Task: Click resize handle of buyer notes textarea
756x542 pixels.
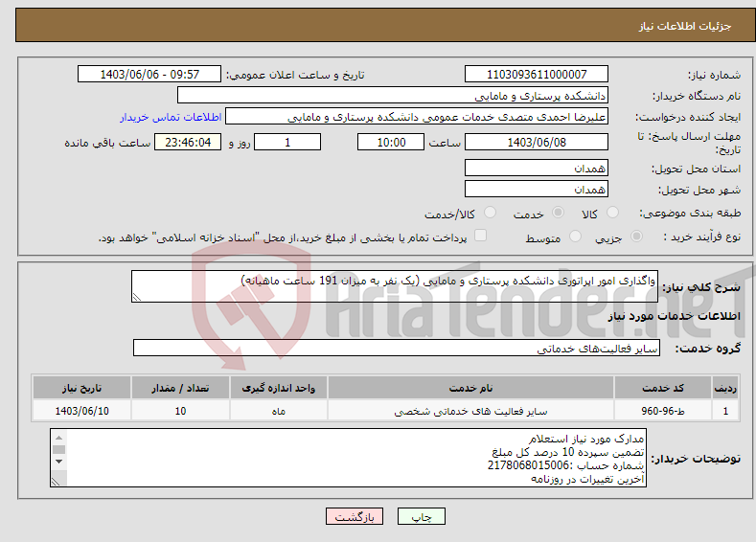Action: click(x=56, y=482)
